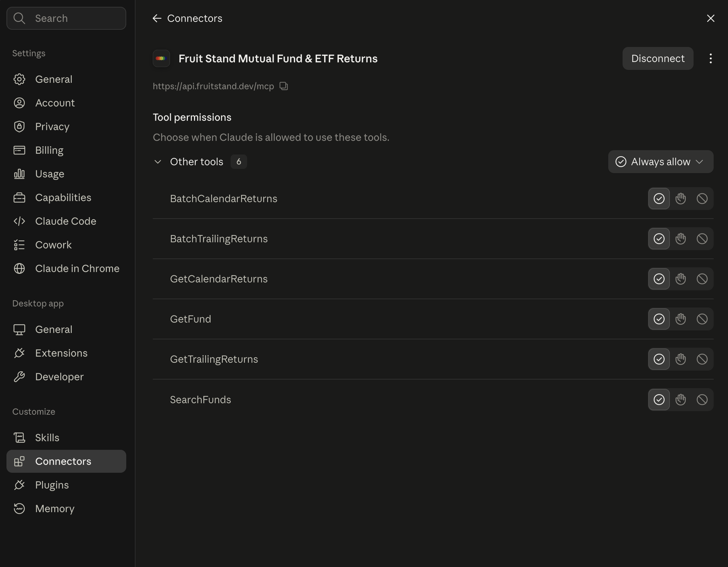
Task: Set BatchCalendarReturns to needs approval
Action: click(x=680, y=199)
